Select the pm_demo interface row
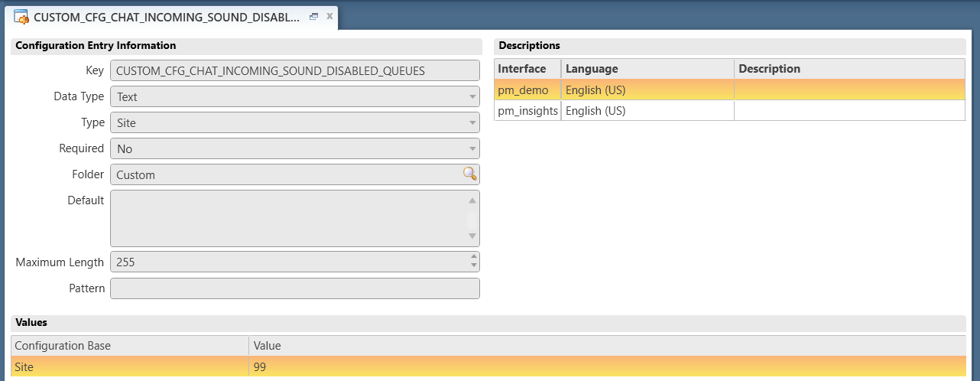 (527, 90)
